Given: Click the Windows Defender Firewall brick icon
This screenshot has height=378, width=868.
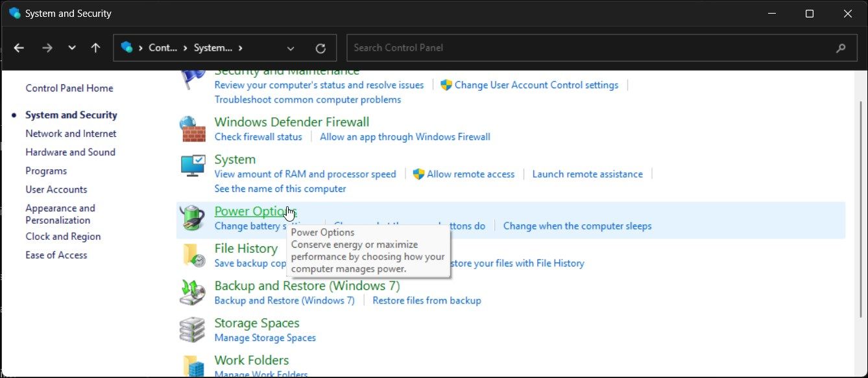Looking at the screenshot, I should point(191,128).
